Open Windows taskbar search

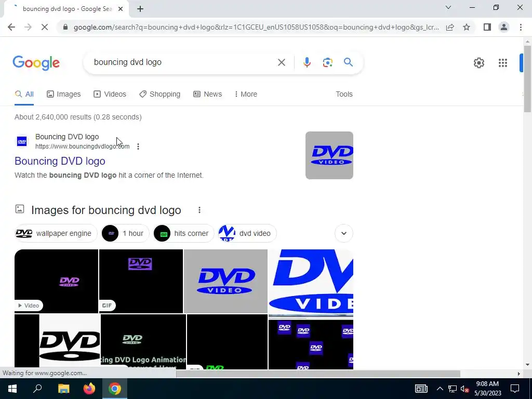click(x=37, y=389)
